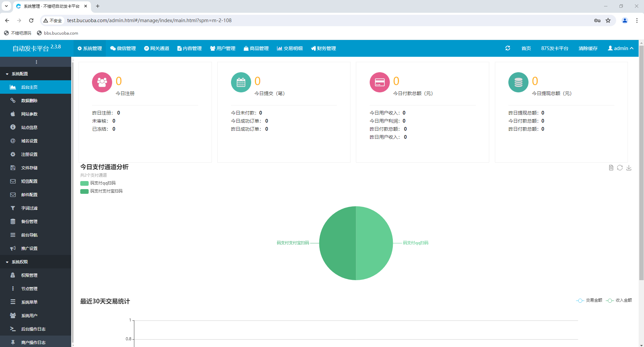The height and width of the screenshot is (347, 644).
Task: Click the today's withdrawal total coin icon
Action: tap(518, 82)
